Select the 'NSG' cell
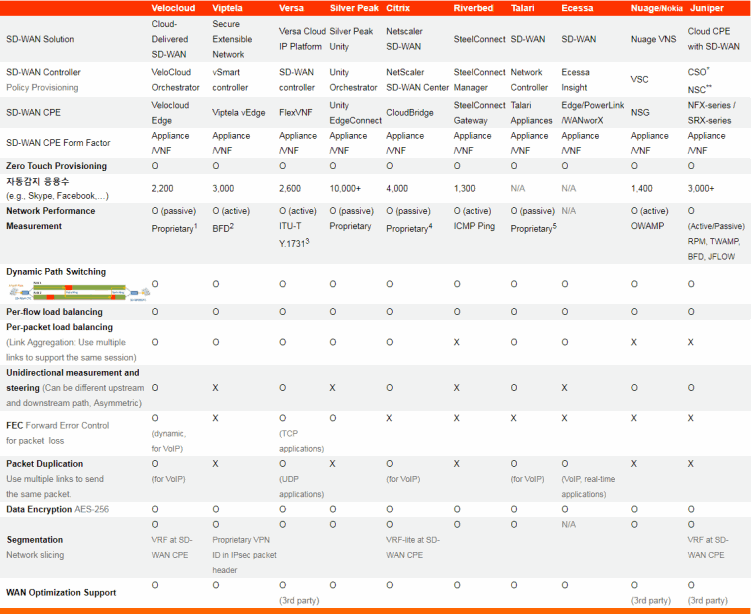Image resolution: width=751 pixels, height=614 pixels. pos(640,113)
